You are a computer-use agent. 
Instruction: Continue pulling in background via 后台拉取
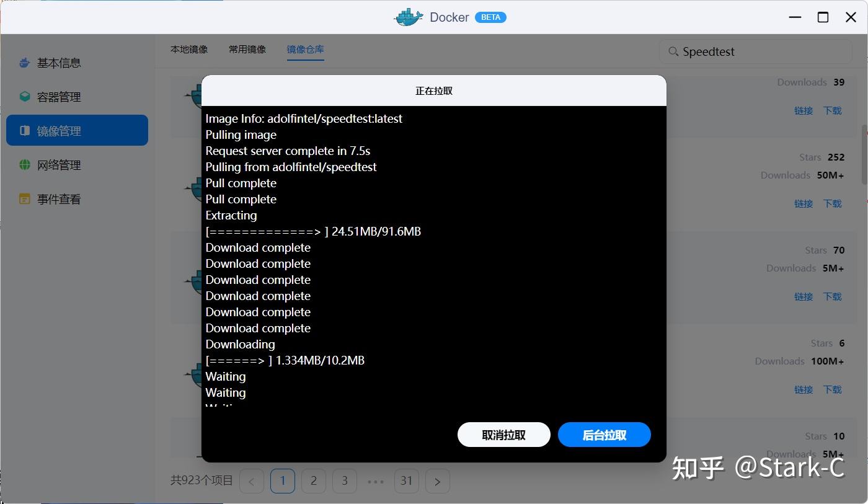coord(604,435)
